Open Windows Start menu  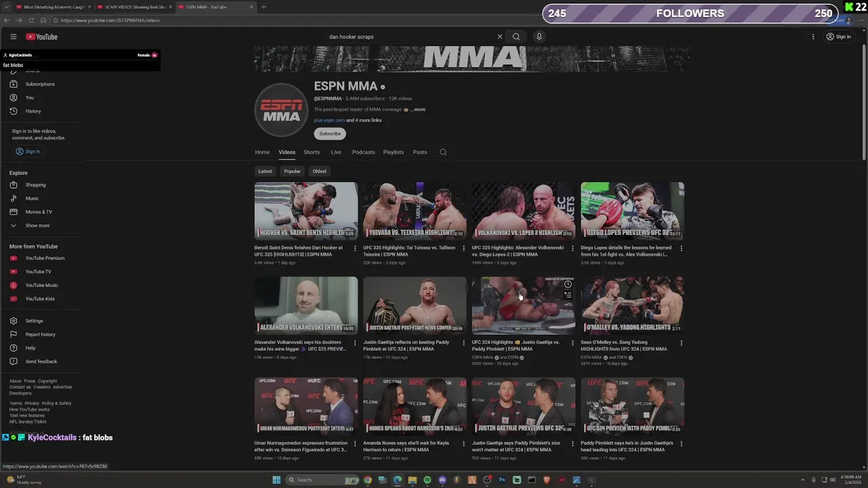click(276, 480)
